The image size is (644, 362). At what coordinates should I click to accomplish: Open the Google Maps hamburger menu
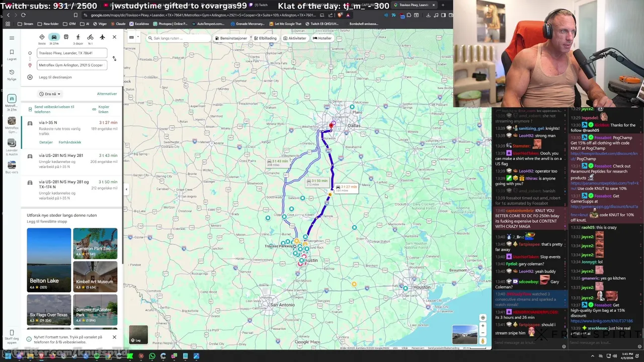coord(12,38)
